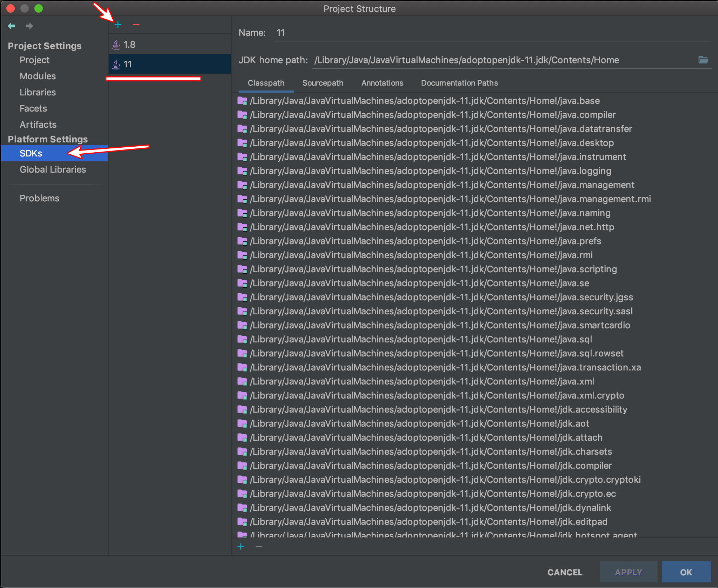
Task: Open the Problems section
Action: pos(39,198)
